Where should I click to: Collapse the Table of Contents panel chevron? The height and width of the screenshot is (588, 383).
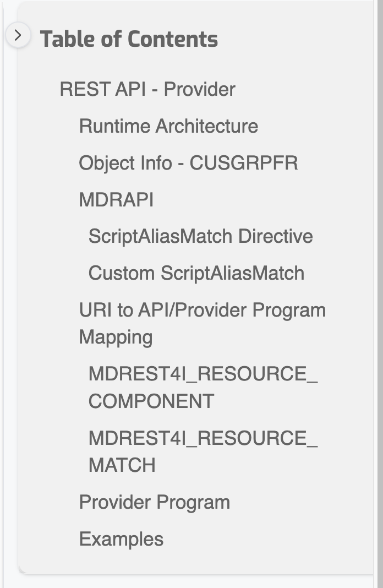point(18,36)
